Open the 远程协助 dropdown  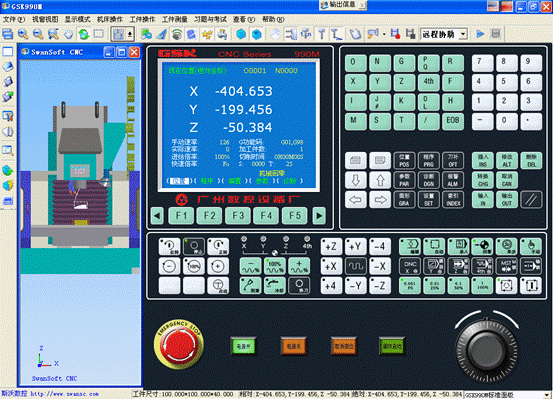pos(444,34)
